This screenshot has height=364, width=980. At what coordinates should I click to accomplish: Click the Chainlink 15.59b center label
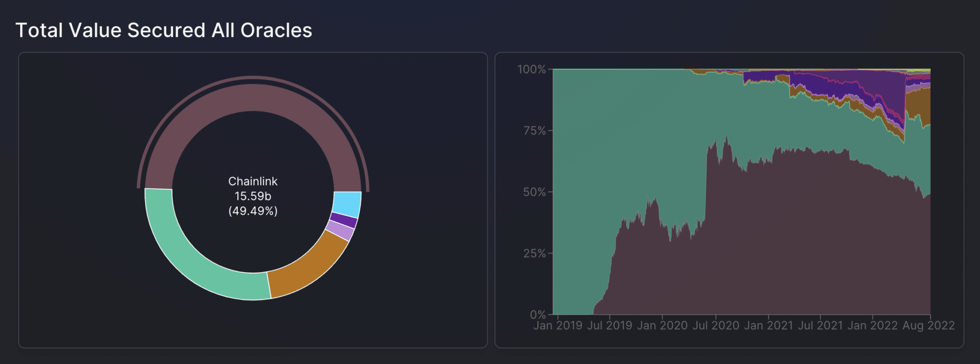253,196
